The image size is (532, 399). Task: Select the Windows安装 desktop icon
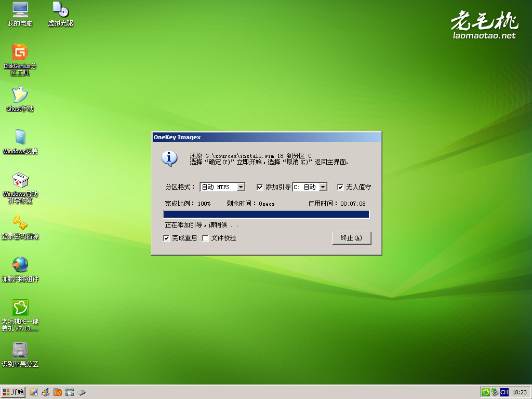pyautogui.click(x=20, y=142)
